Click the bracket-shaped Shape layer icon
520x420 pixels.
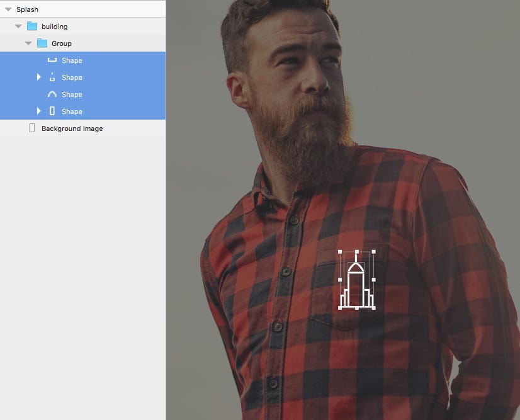click(52, 60)
